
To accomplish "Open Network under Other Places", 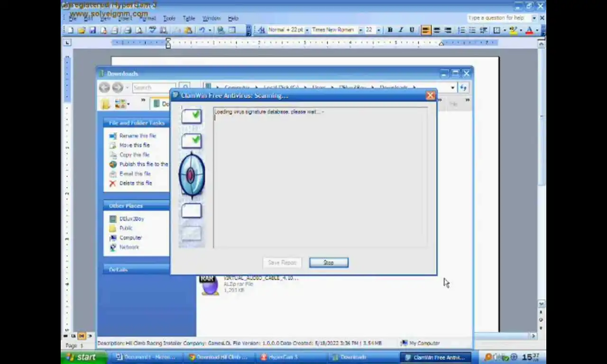I will point(129,247).
